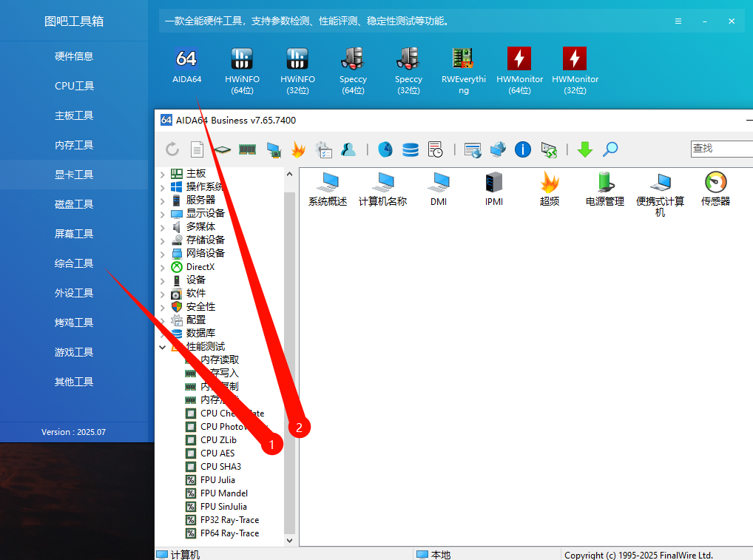Expand the 主板 tree node
This screenshot has height=560, width=753.
(x=162, y=175)
